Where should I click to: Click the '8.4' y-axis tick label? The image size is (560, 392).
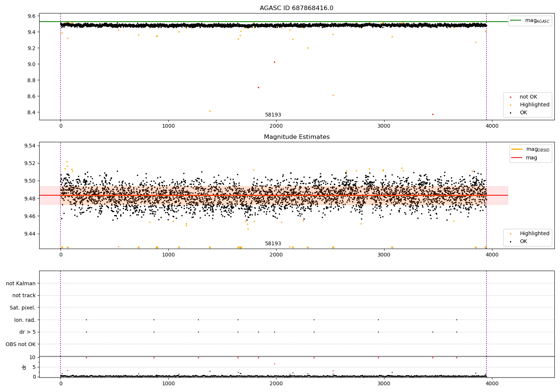[x=31, y=112]
